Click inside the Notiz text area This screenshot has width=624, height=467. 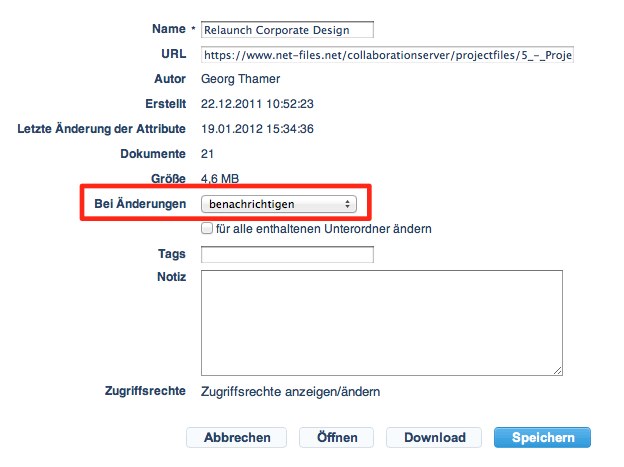point(381,322)
